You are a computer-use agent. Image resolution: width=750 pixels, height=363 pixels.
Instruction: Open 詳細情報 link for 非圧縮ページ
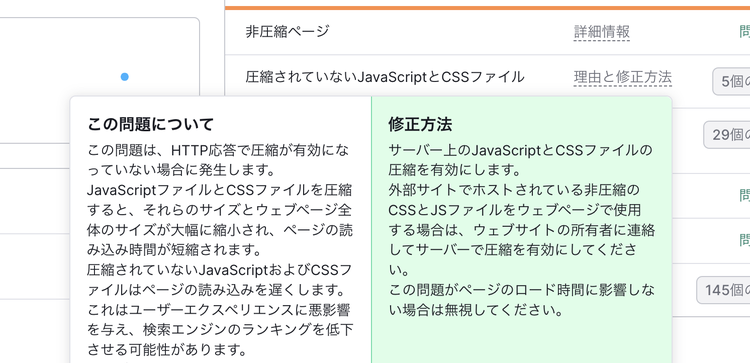pos(601,32)
